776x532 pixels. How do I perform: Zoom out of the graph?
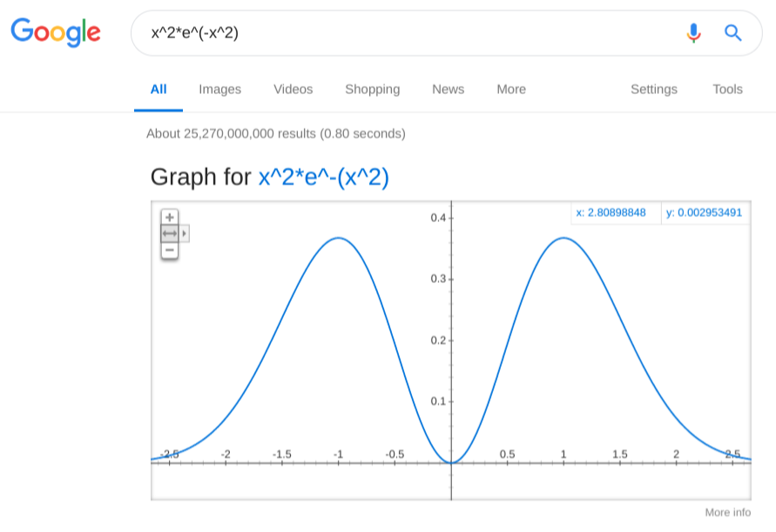[x=170, y=251]
